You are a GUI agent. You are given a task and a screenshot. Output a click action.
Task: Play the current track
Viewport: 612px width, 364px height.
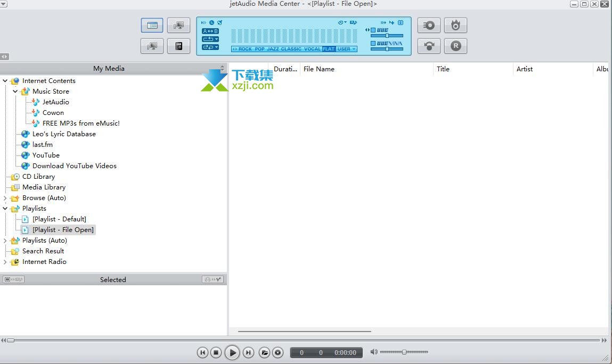click(232, 353)
